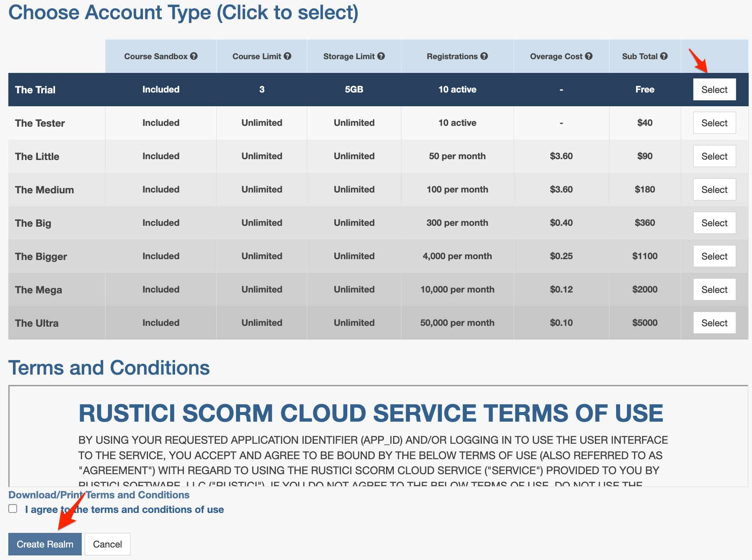Screen dimensions: 752x560
Task: Click the 10,000 per month registrations cell
Action: tap(457, 290)
